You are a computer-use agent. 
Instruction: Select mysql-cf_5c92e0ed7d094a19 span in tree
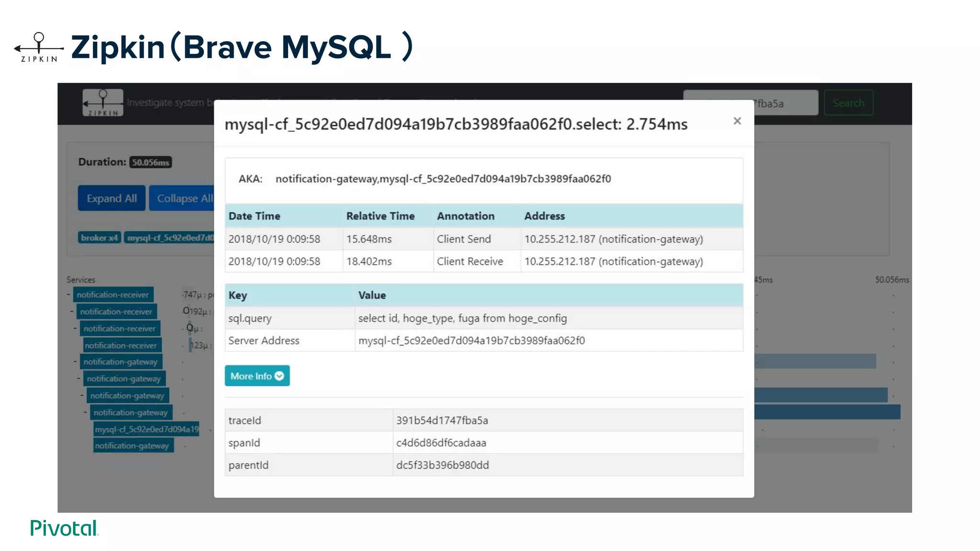point(146,429)
